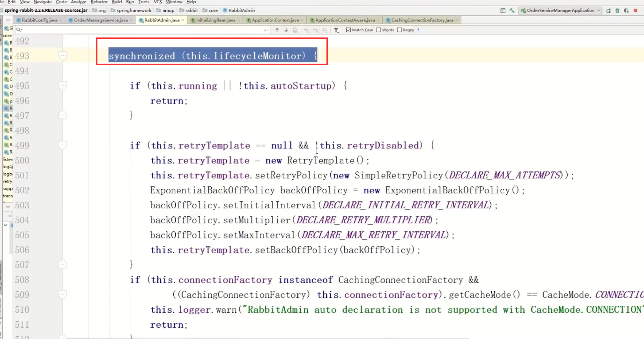Click the RabbitAdmin class breadcrumb
Image resolution: width=644 pixels, height=339 pixels.
tap(239, 10)
